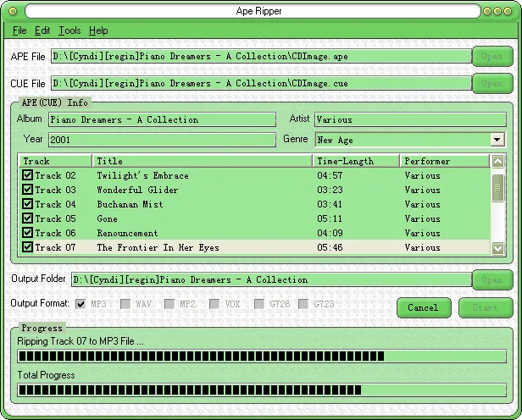The height and width of the screenshot is (420, 522).
Task: Toggle the Track 05 Gone checkbox
Action: click(28, 218)
